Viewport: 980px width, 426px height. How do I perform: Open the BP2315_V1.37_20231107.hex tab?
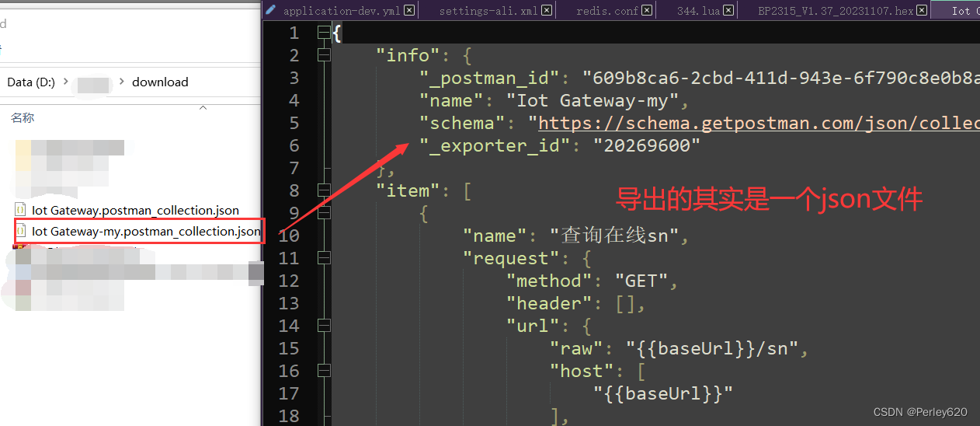[836, 11]
